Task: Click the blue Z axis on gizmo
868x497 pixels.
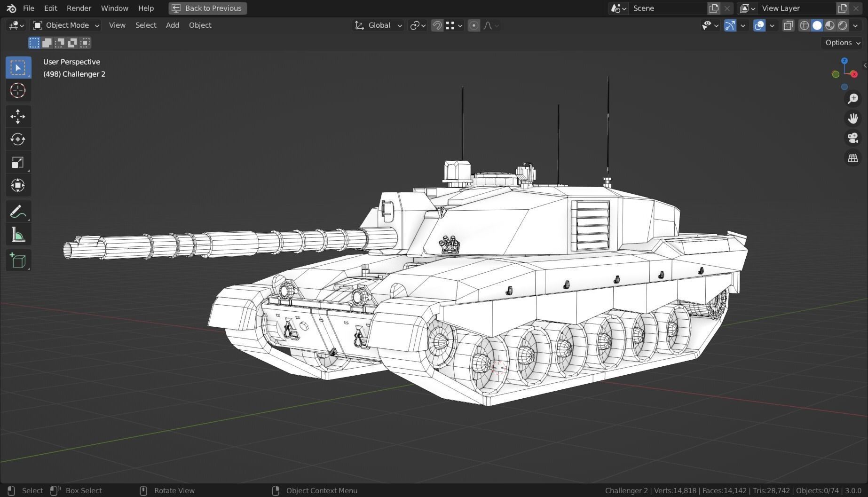Action: tap(844, 61)
